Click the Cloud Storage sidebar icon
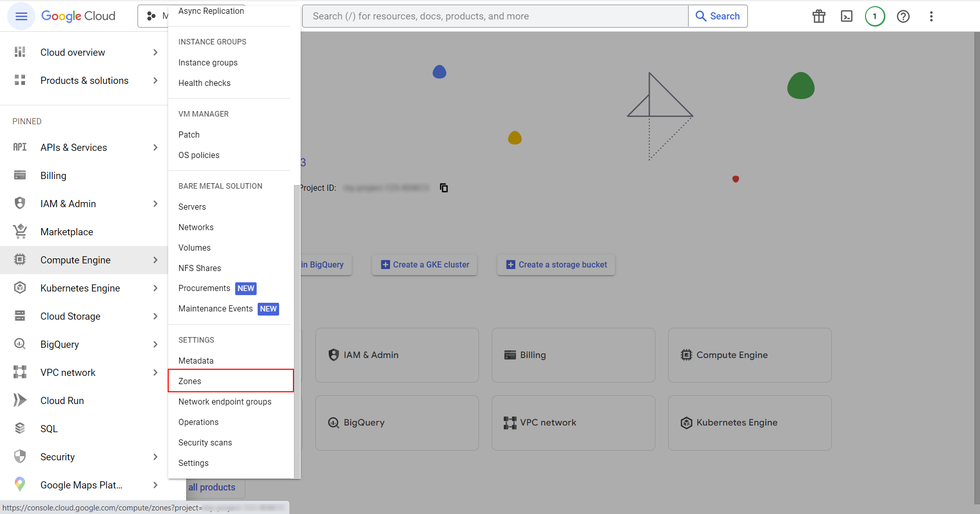 click(x=20, y=316)
